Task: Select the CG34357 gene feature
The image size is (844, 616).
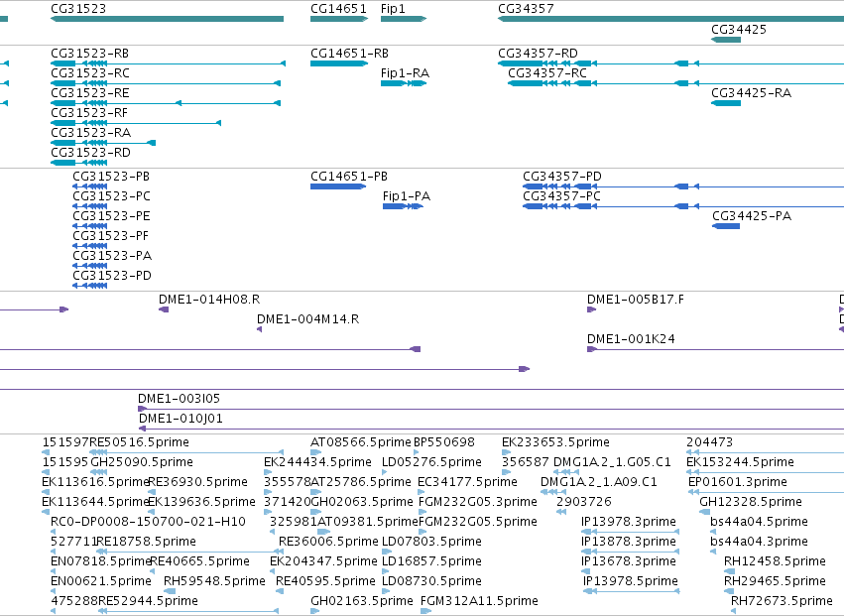Action: pyautogui.click(x=670, y=19)
